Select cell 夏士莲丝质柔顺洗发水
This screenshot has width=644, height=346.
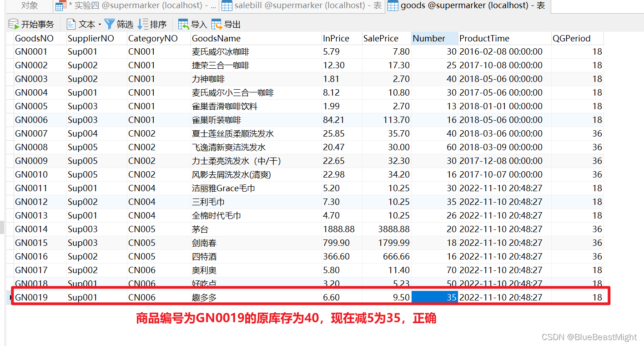click(x=256, y=133)
